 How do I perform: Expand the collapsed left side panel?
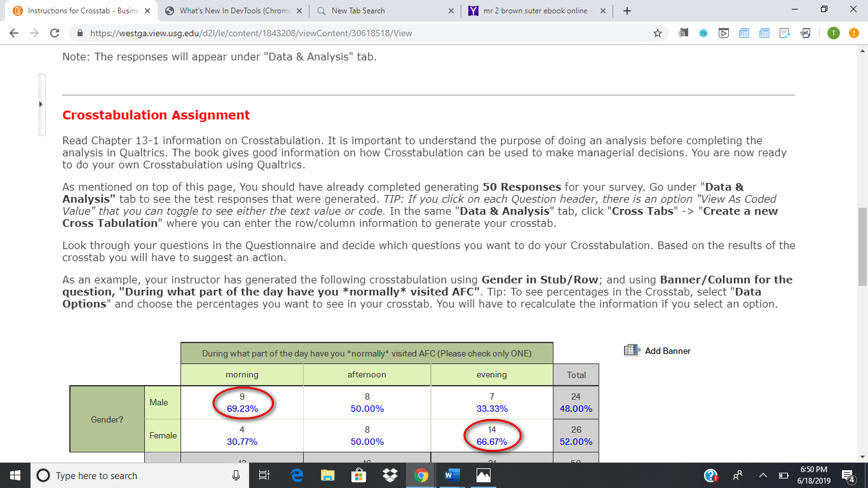click(x=41, y=104)
